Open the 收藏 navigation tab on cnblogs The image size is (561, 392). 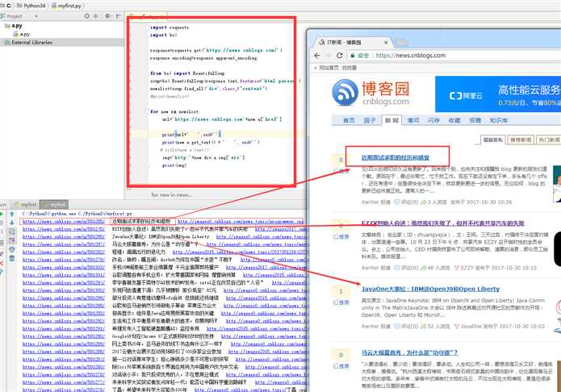click(454, 120)
